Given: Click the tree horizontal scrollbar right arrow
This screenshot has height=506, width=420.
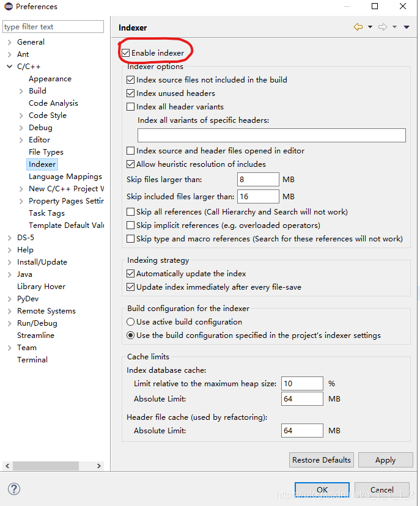Looking at the screenshot, I should pyautogui.click(x=99, y=466).
